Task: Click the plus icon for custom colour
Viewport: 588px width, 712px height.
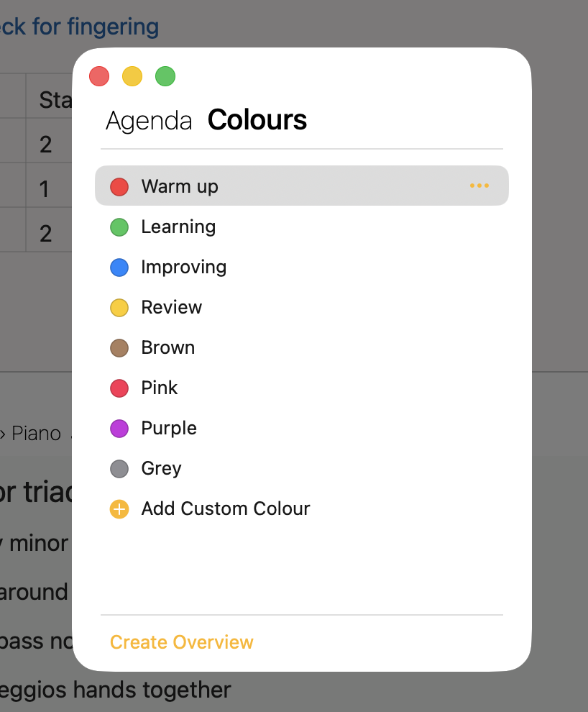Action: (119, 509)
